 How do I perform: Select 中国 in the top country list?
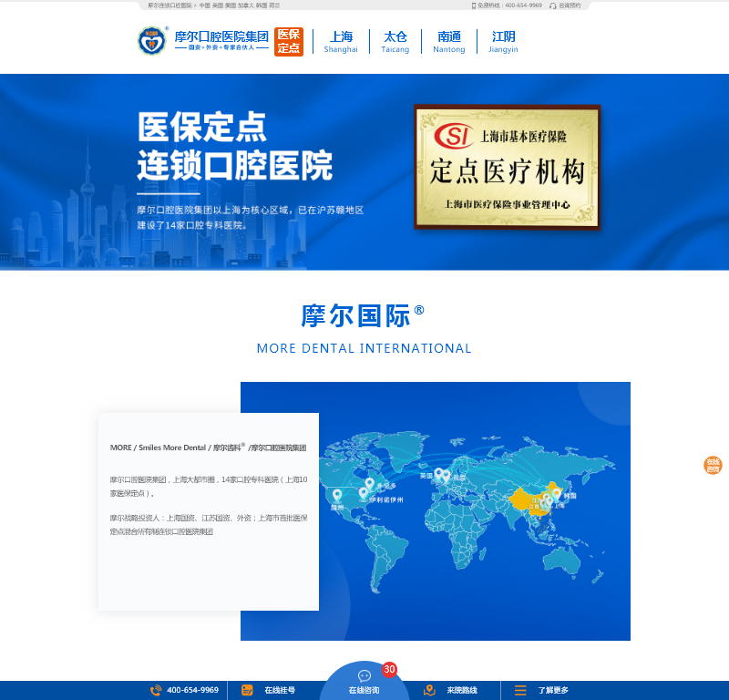pyautogui.click(x=204, y=5)
